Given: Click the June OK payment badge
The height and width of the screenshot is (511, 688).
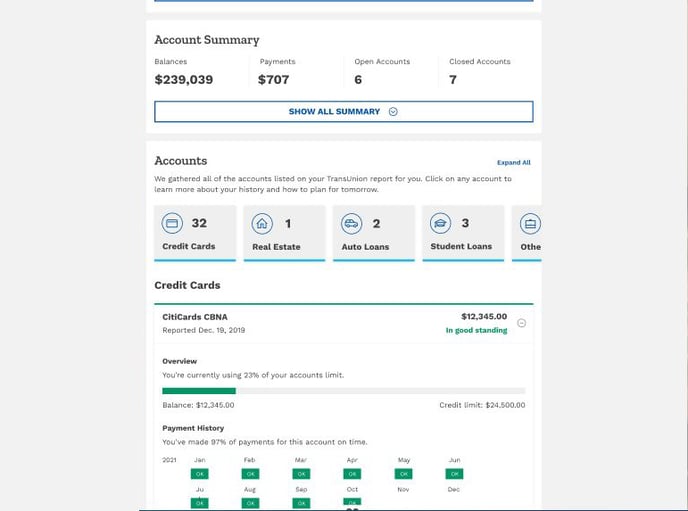Looking at the screenshot, I should (455, 474).
